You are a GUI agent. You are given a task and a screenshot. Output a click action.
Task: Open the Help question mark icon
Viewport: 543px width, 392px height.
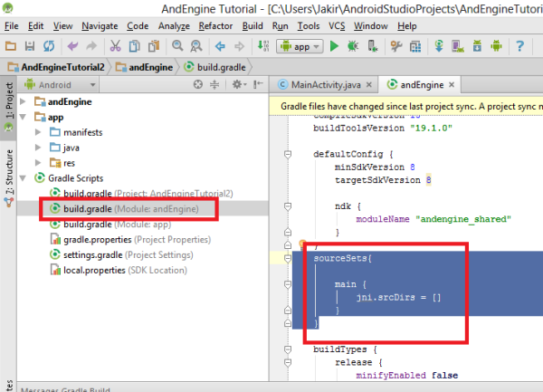coord(520,45)
